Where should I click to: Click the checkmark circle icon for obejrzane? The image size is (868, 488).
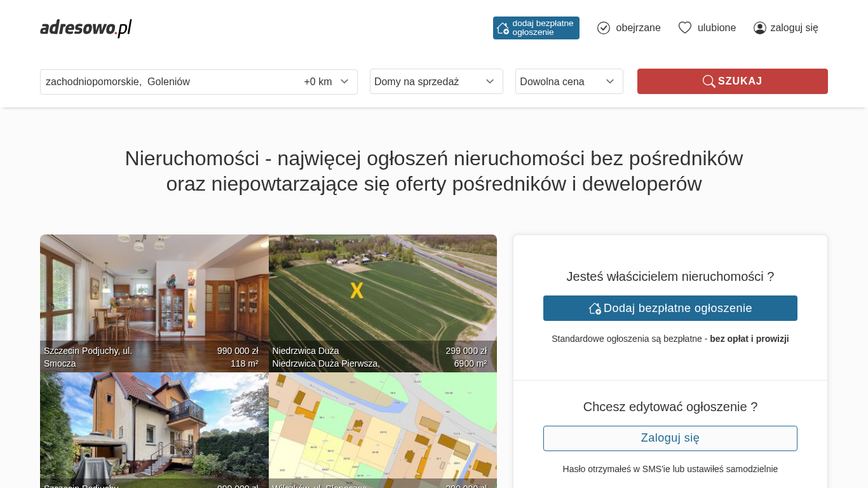pyautogui.click(x=604, y=28)
